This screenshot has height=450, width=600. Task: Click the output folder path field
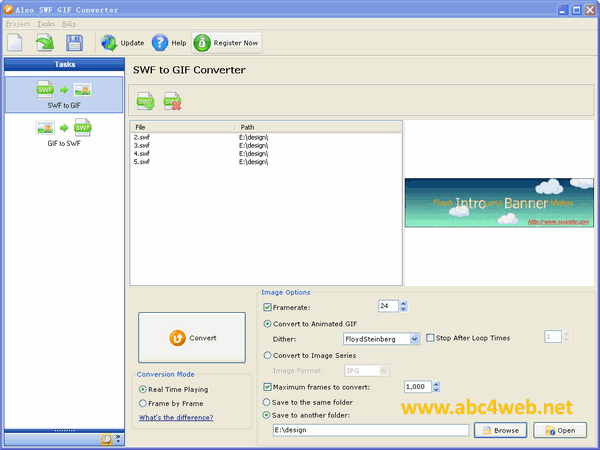pyautogui.click(x=370, y=430)
